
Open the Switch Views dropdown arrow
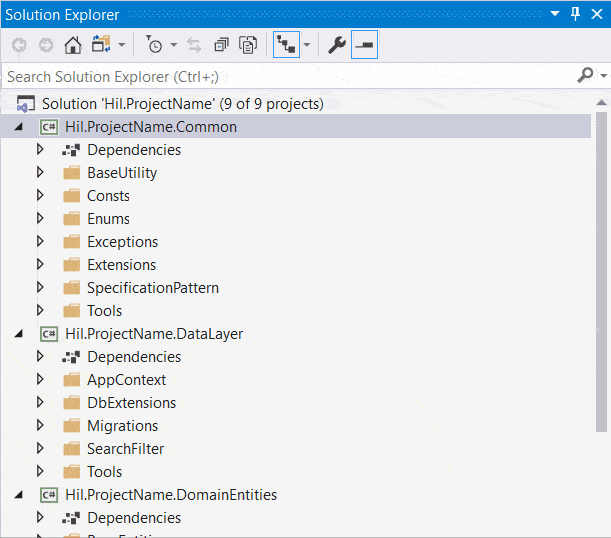(122, 45)
